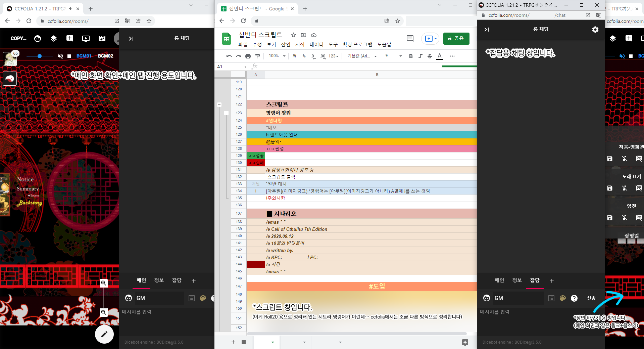Star the 십반디 스크립트 document
Screen dimensions: 644x349
pos(294,35)
